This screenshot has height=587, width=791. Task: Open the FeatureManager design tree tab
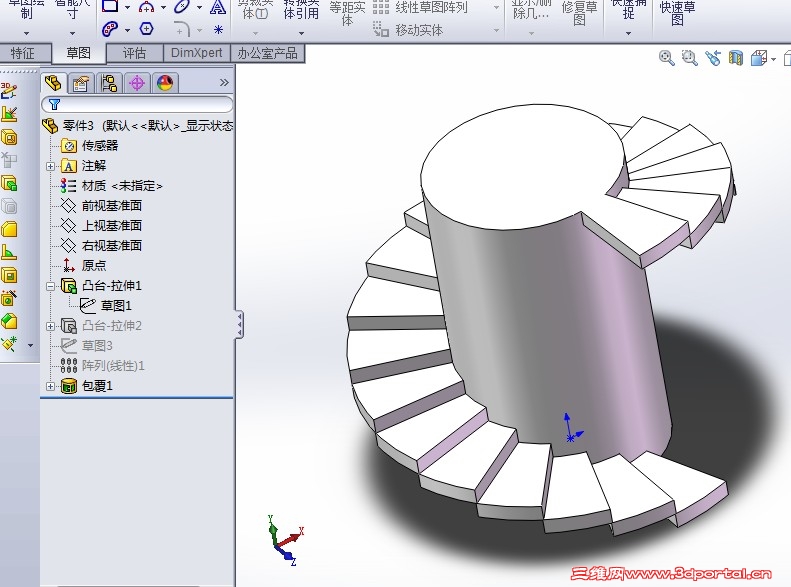[x=53, y=83]
